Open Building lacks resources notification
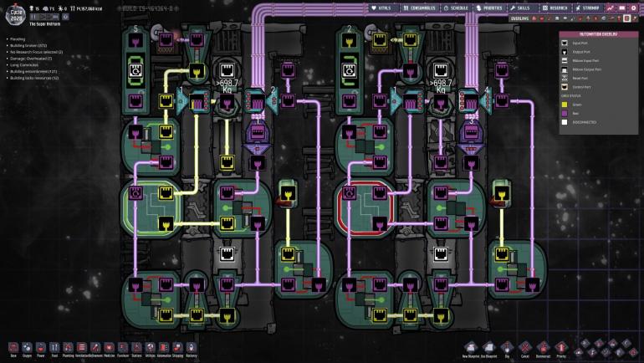 point(34,78)
